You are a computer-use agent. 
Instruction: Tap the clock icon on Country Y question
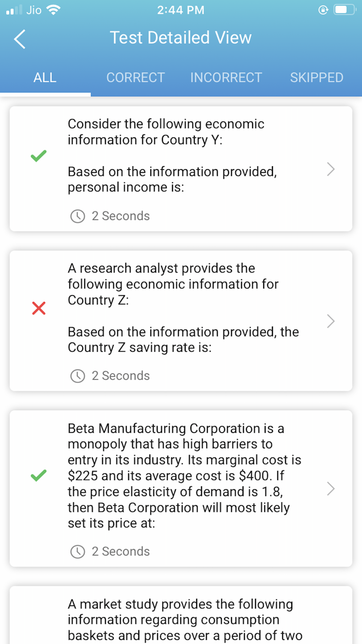pyautogui.click(x=77, y=216)
